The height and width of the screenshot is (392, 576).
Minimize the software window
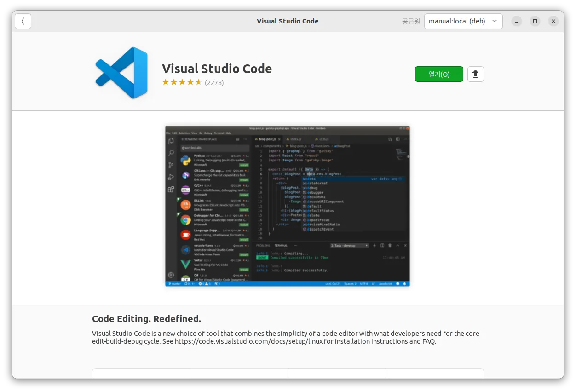click(x=517, y=21)
